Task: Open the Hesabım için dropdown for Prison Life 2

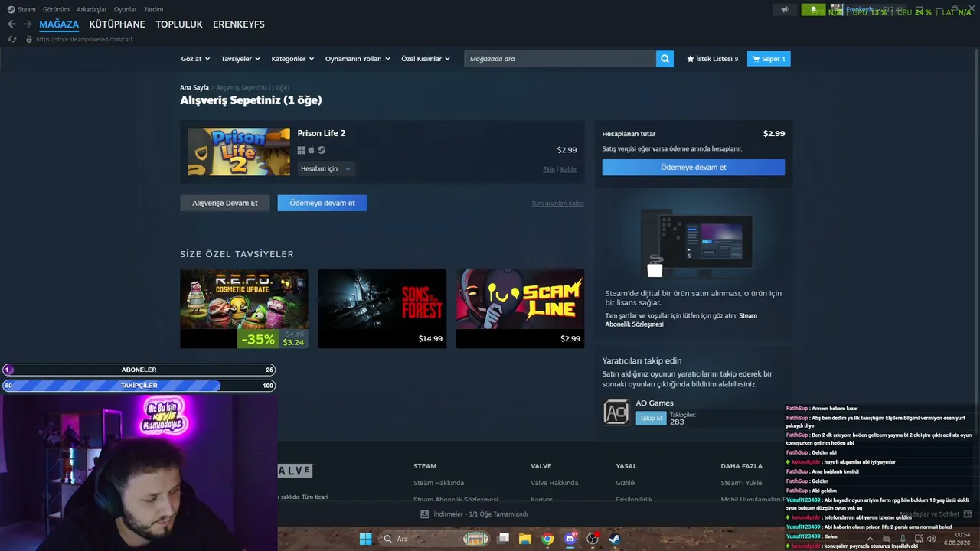Action: pos(325,169)
